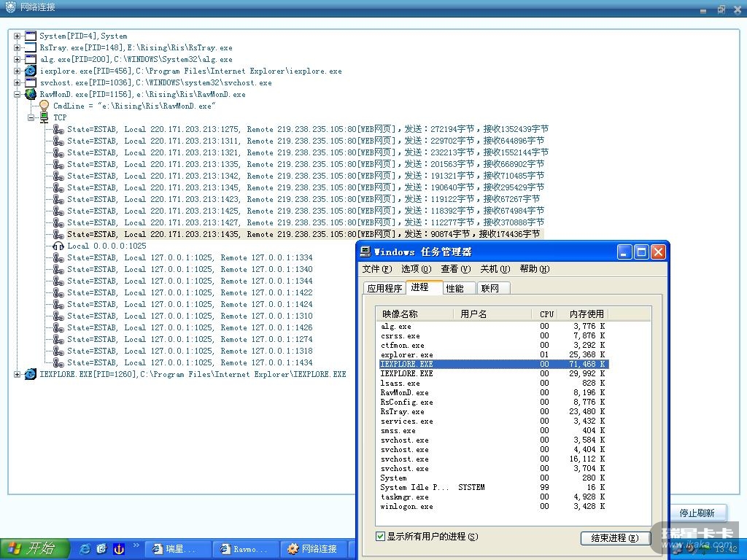Image resolution: width=747 pixels, height=560 pixels.
Task: Collapse the TCP connections branch
Action: (x=31, y=117)
